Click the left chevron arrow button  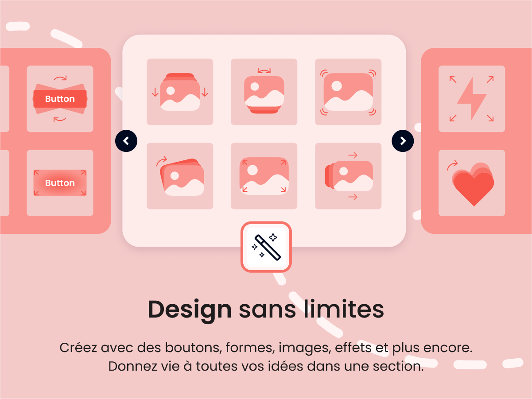[x=126, y=141]
